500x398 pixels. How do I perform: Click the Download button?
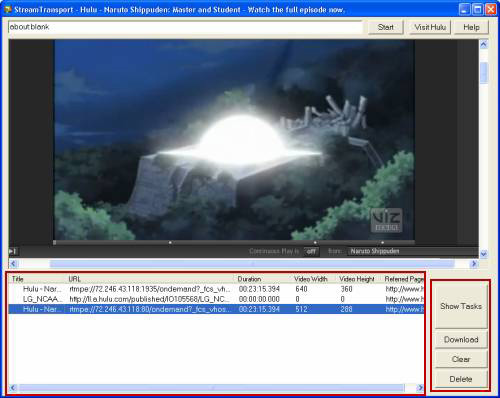coord(461,340)
